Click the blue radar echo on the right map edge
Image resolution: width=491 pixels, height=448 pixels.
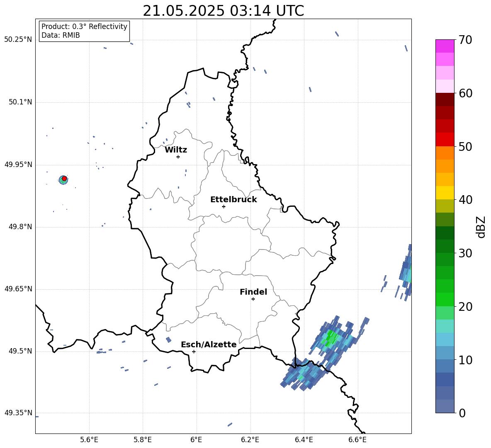(x=406, y=273)
